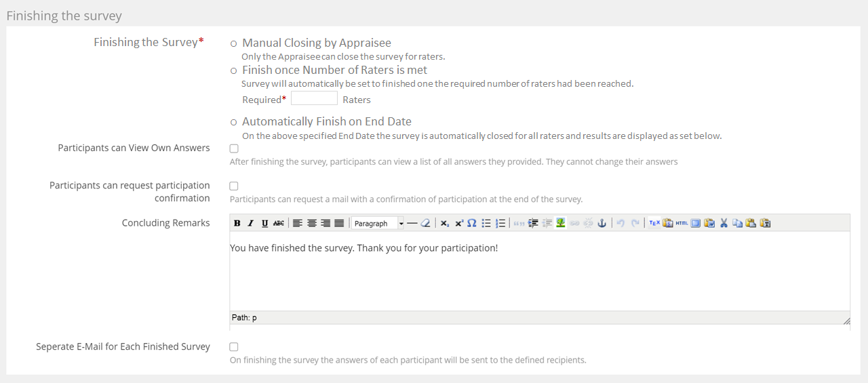Apply italic formatting in the editor
Image resolution: width=868 pixels, height=383 pixels.
click(x=250, y=223)
